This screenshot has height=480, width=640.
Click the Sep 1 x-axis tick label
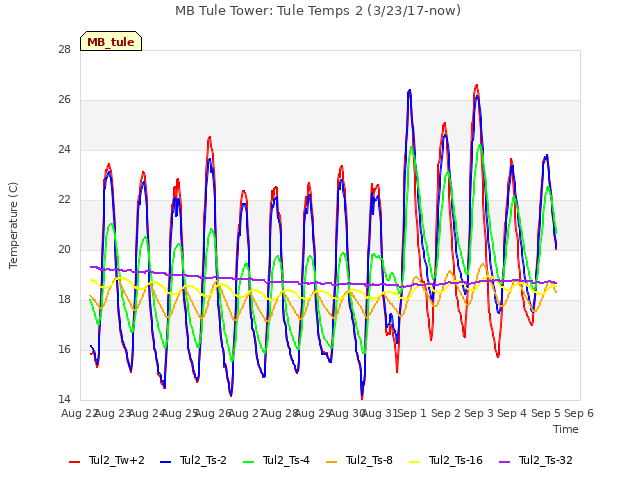(x=412, y=413)
